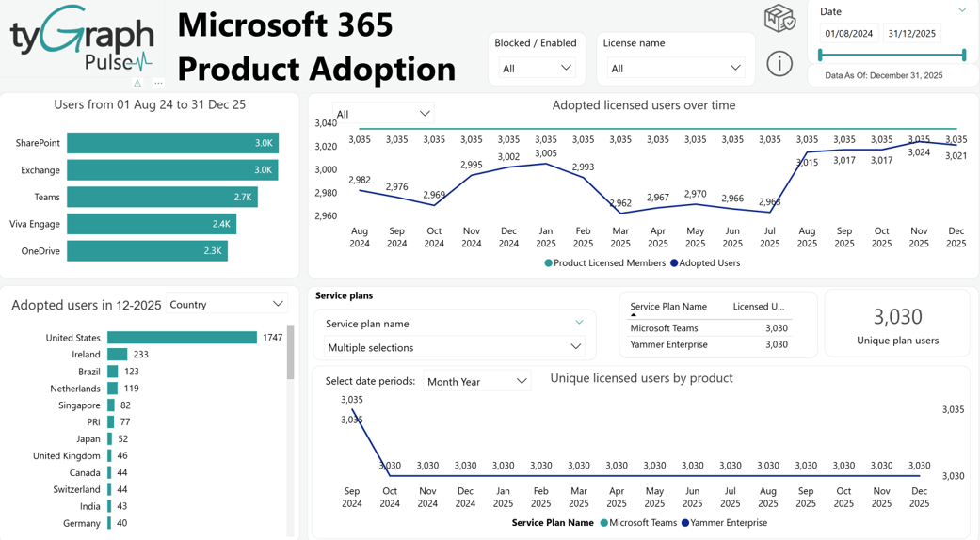Click the country list vertical scrollbar

(x=290, y=352)
